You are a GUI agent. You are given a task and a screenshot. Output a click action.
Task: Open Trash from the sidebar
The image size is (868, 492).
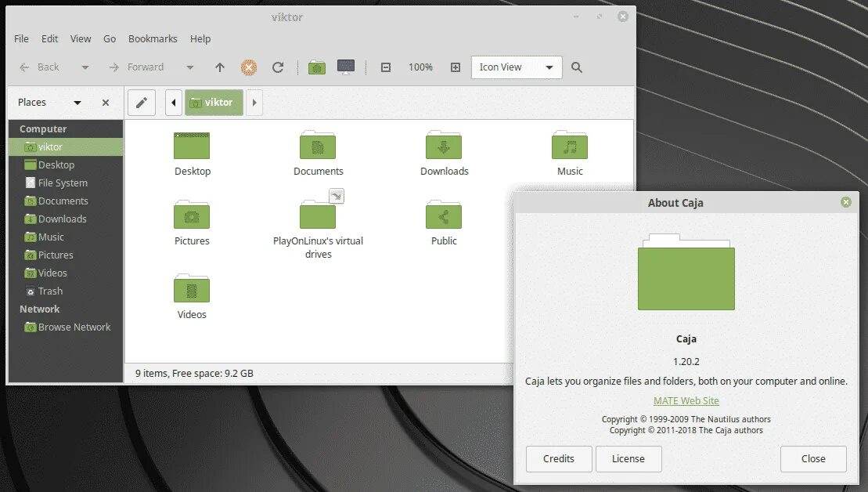[x=66, y=291]
